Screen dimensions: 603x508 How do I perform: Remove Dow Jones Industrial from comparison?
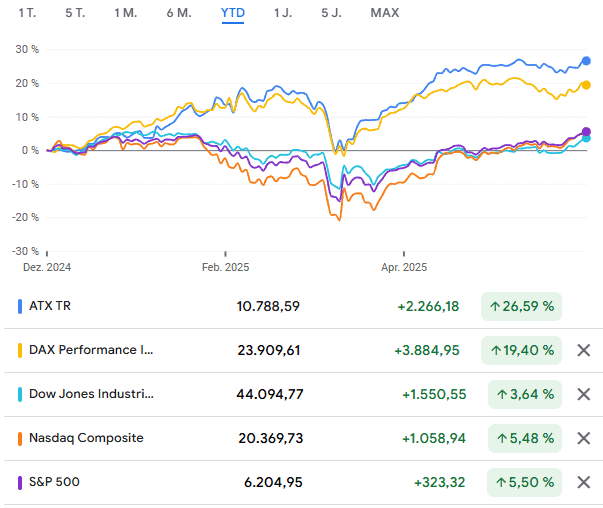click(584, 394)
